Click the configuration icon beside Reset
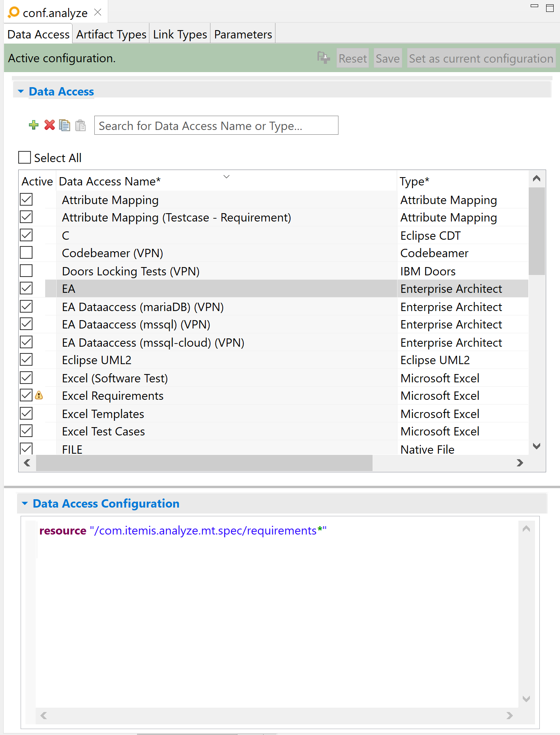Screen dimensions: 560x735 coord(323,58)
